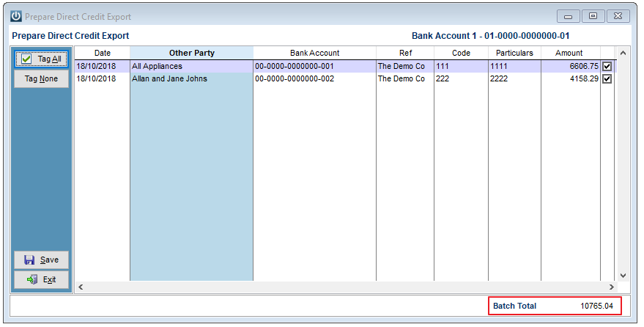Click the Amount column header
The width and height of the screenshot is (644, 327).
point(571,53)
